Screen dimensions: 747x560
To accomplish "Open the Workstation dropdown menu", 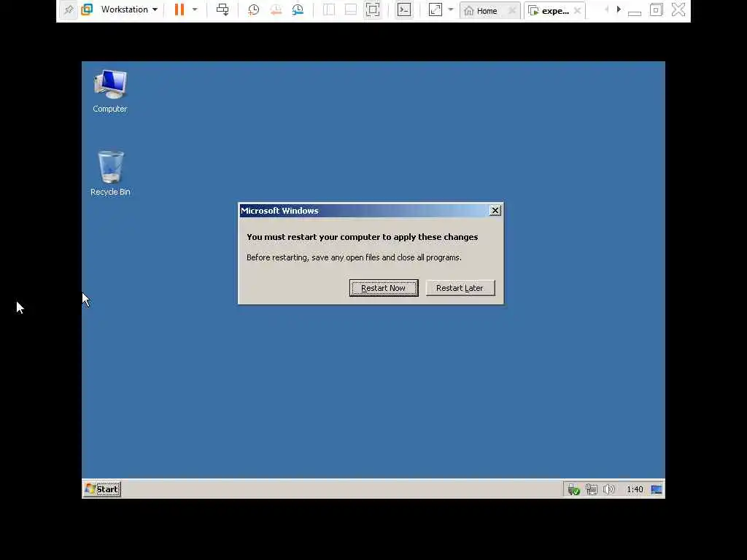I will pyautogui.click(x=129, y=10).
